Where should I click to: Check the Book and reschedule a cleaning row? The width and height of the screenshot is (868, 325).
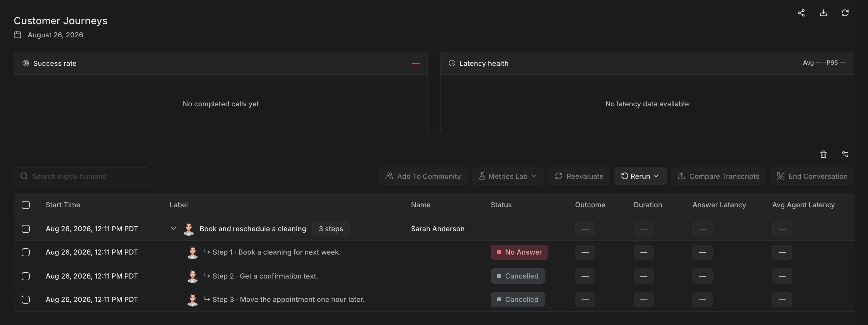click(x=26, y=229)
